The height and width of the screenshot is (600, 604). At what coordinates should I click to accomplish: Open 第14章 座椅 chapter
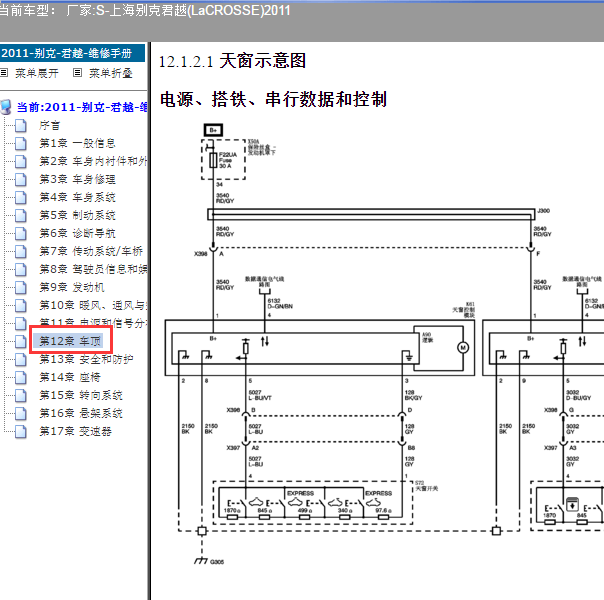(x=70, y=377)
